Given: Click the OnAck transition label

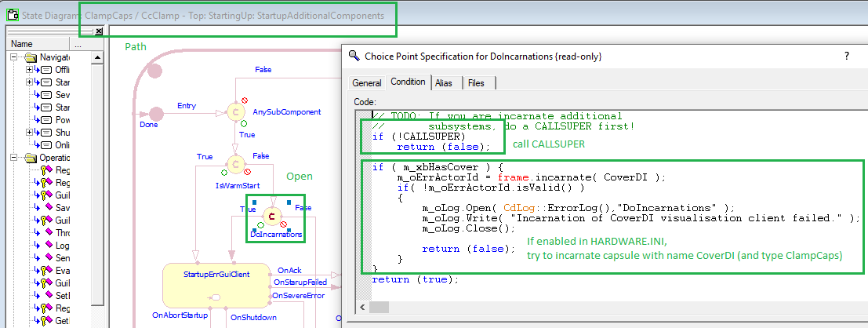Looking at the screenshot, I should tap(289, 271).
